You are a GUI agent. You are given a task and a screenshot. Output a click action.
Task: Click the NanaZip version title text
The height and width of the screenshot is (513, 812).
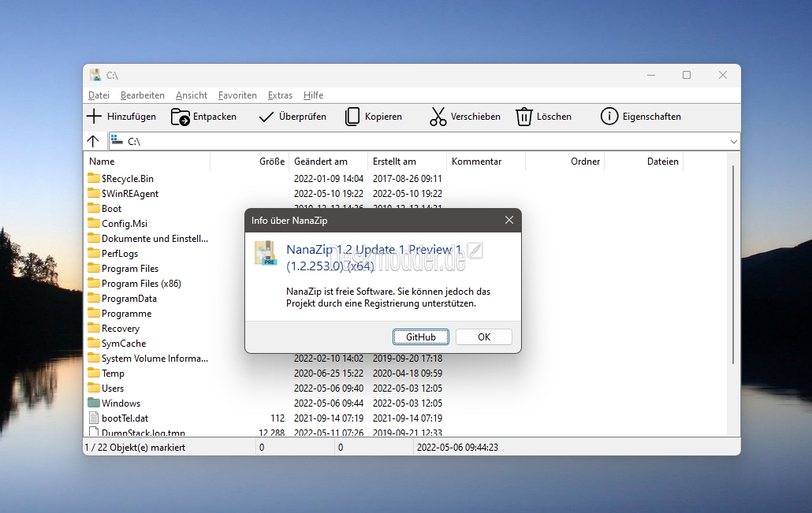(374, 257)
